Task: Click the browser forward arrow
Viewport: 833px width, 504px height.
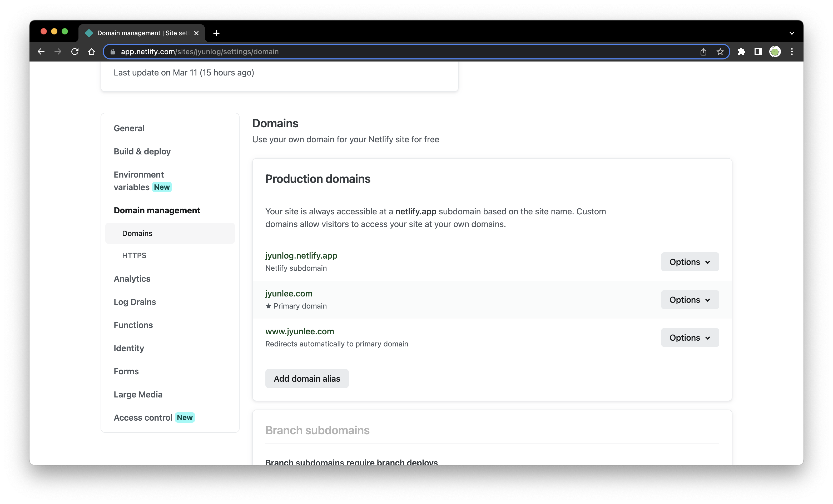Action: [x=58, y=52]
